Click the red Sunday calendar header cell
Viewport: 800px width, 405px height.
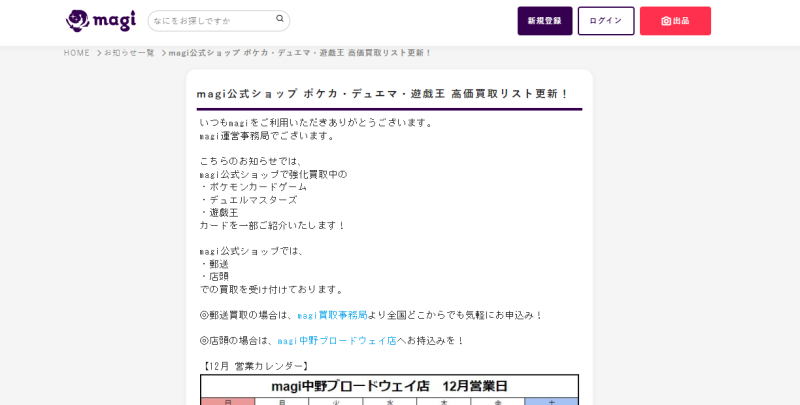point(227,401)
